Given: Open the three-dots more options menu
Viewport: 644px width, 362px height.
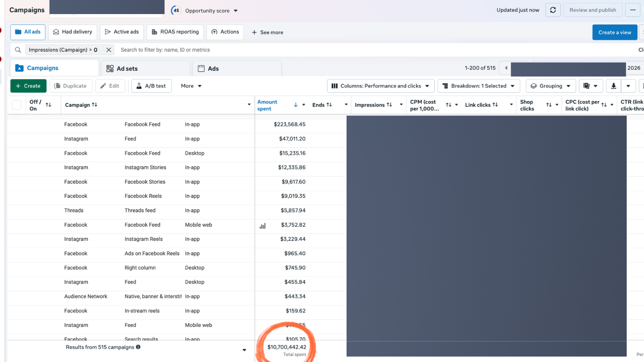Looking at the screenshot, I should pos(633,10).
